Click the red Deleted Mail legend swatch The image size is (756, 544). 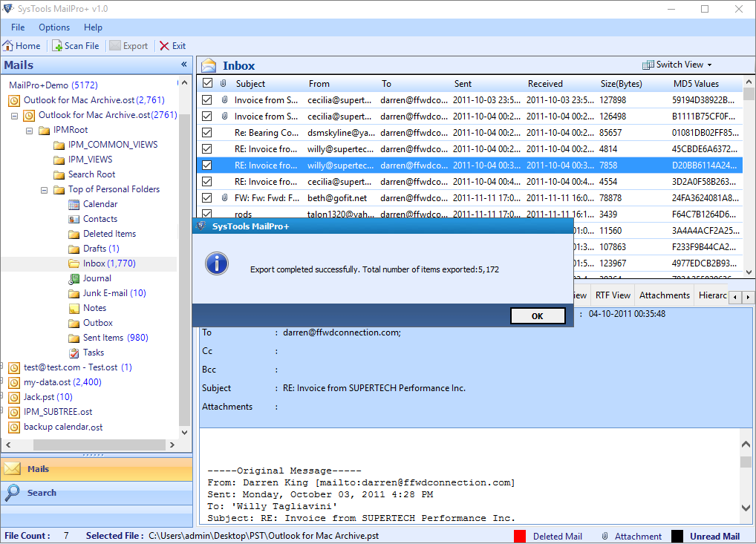(x=520, y=537)
